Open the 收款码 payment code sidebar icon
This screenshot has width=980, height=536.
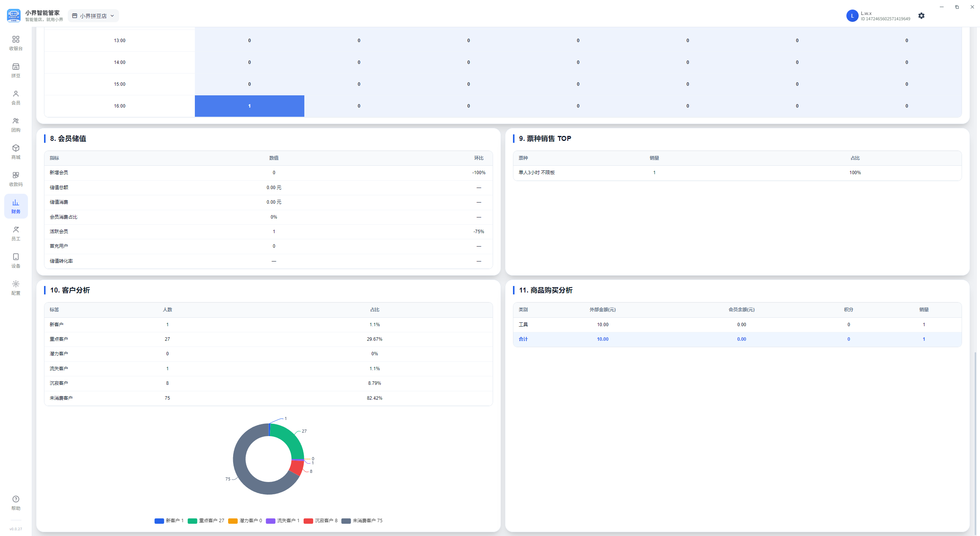point(16,179)
